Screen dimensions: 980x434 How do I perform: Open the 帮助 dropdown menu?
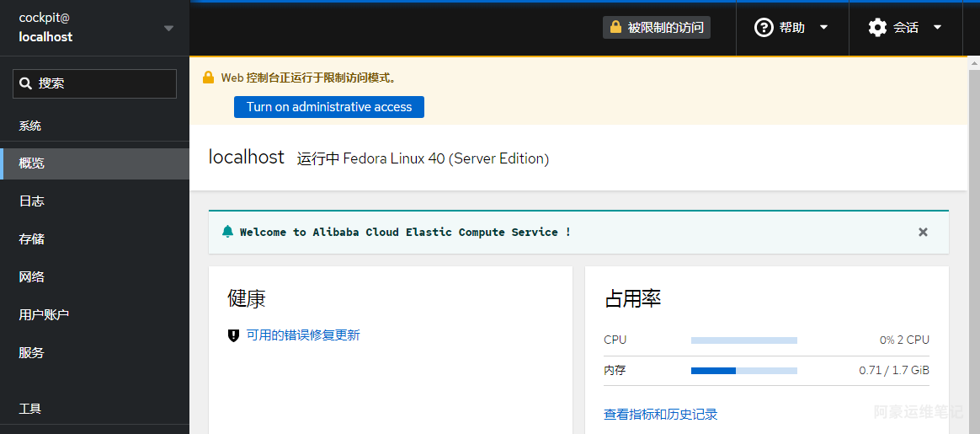coord(792,28)
